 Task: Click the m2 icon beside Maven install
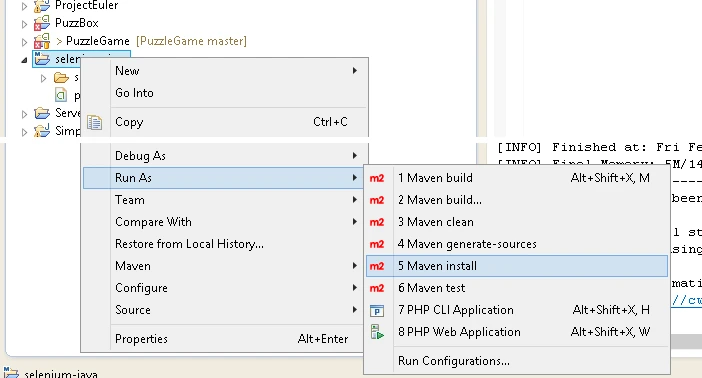coord(377,266)
